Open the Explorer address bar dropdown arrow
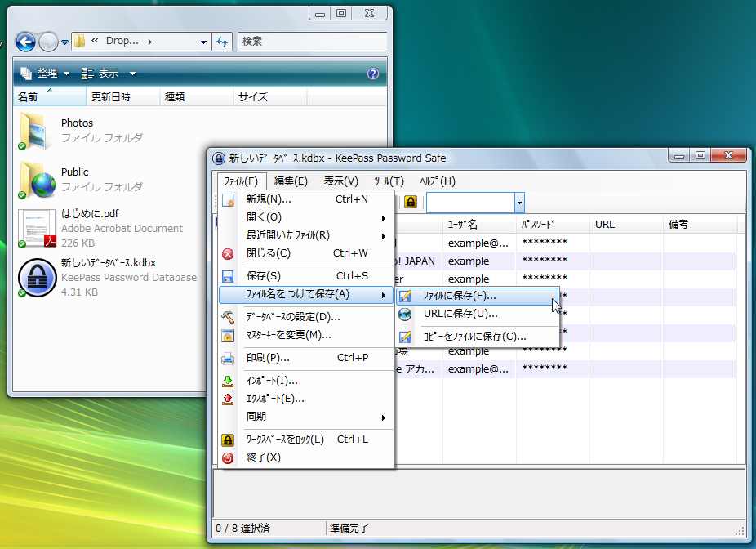This screenshot has width=756, height=549. [x=203, y=42]
